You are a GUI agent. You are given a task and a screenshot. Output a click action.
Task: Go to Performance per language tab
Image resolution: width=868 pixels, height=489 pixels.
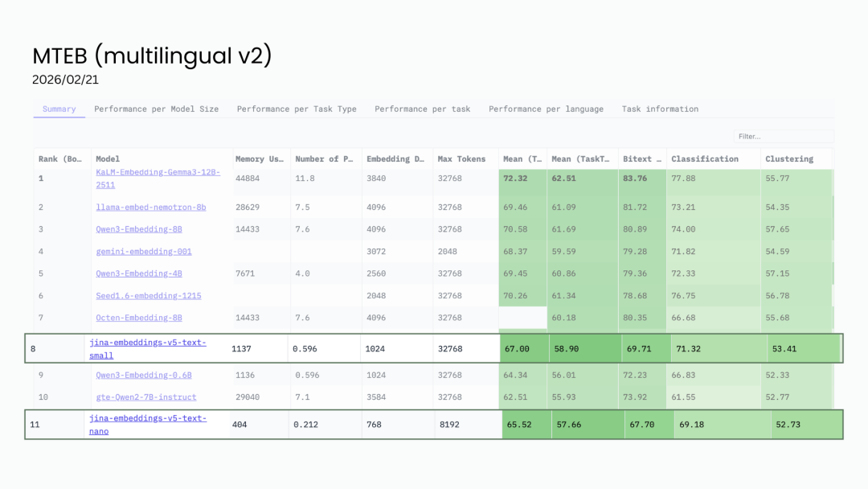pyautogui.click(x=546, y=109)
